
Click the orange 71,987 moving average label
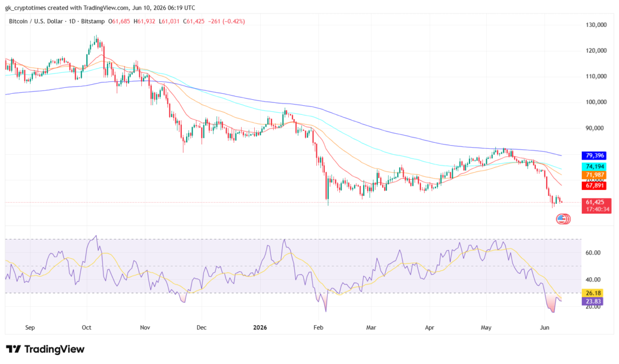tap(594, 175)
